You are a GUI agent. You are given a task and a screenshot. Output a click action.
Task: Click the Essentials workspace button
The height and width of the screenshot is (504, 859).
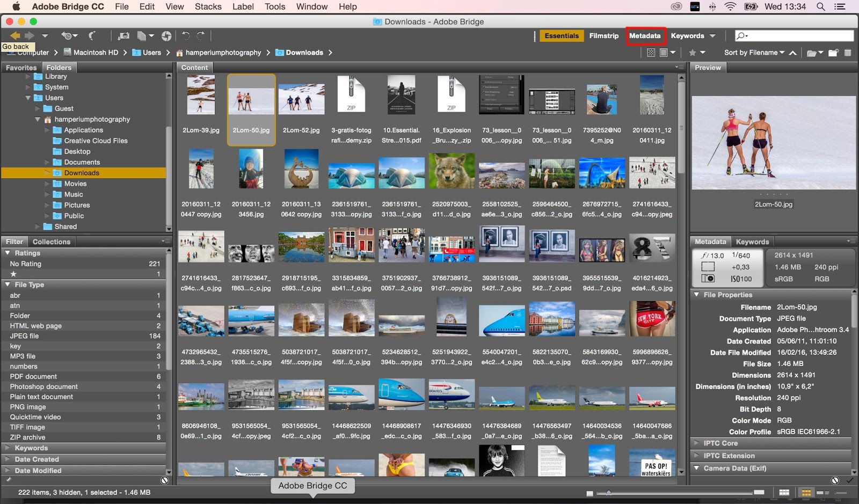(562, 35)
